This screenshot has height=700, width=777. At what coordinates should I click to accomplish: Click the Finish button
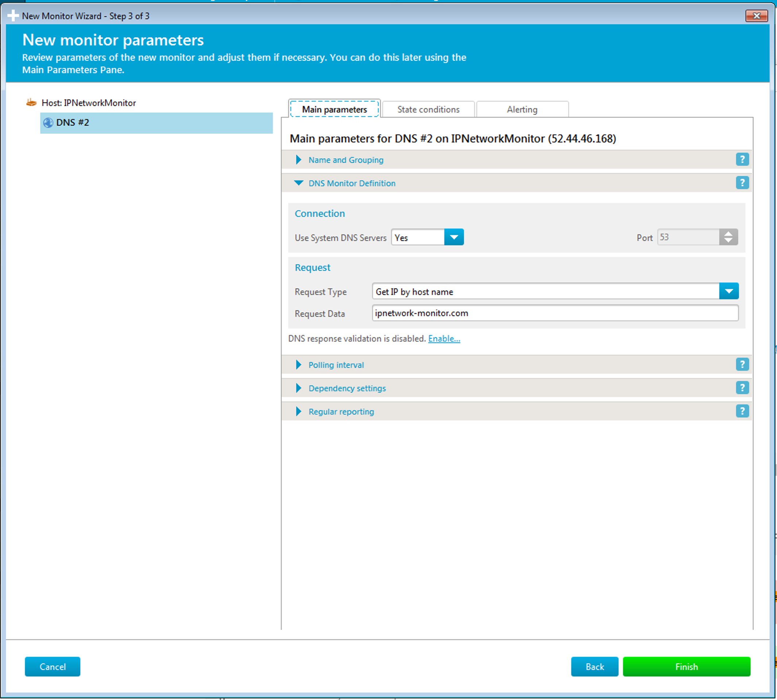(686, 666)
